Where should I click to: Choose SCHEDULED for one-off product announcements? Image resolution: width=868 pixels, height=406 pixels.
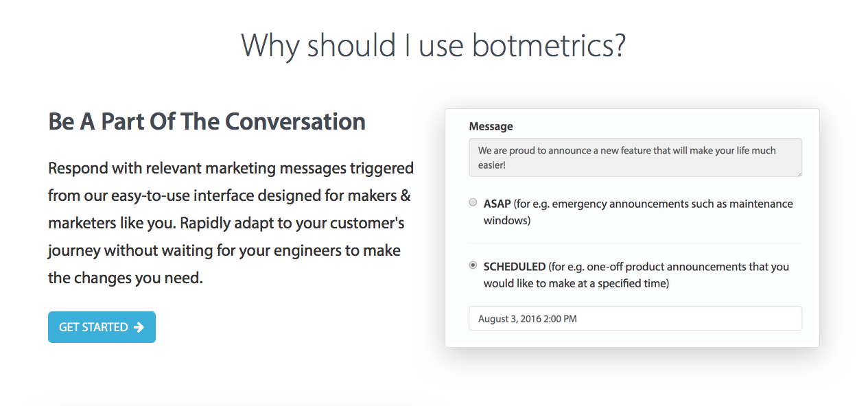click(473, 266)
